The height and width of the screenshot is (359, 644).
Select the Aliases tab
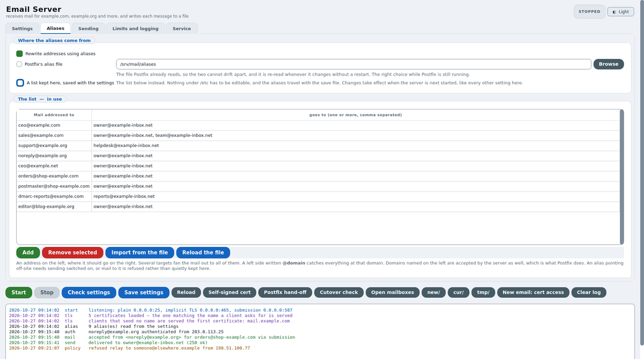click(55, 28)
